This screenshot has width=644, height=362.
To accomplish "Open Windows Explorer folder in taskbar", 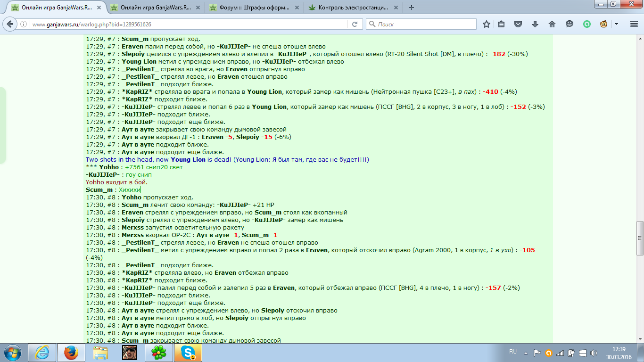I will click(100, 353).
